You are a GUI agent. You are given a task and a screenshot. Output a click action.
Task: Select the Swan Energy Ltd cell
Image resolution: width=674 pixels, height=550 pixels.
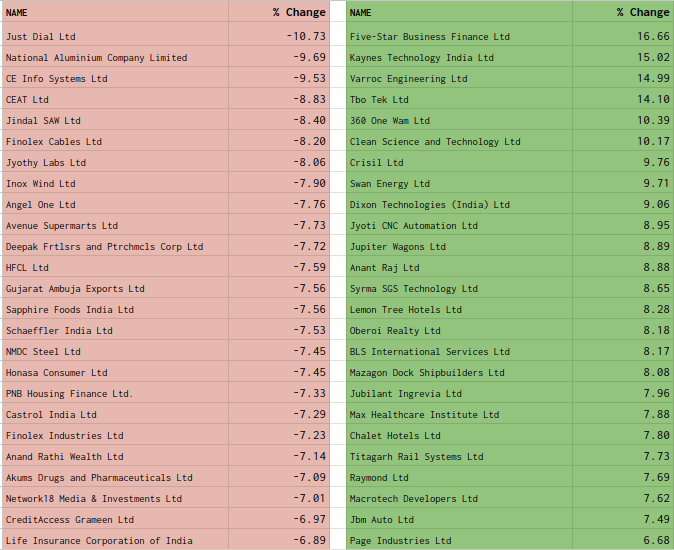coord(459,183)
